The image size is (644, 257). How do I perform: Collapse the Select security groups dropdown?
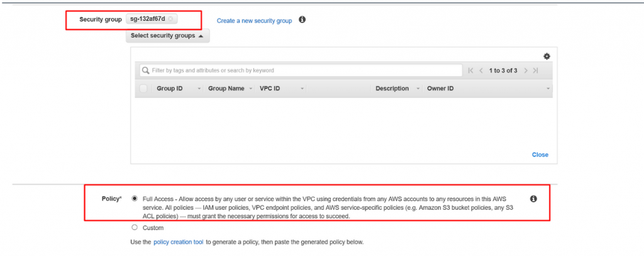tap(167, 36)
